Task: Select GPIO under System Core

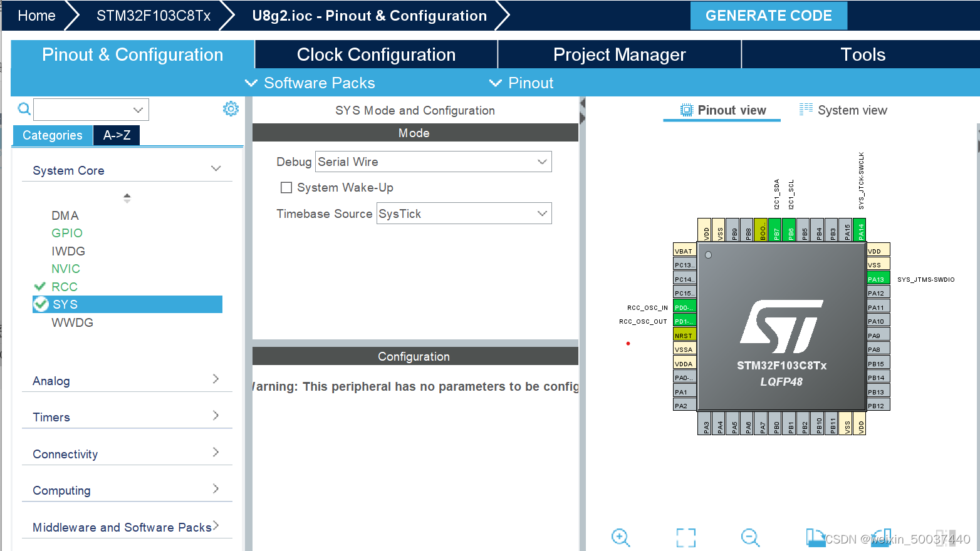Action: [67, 233]
